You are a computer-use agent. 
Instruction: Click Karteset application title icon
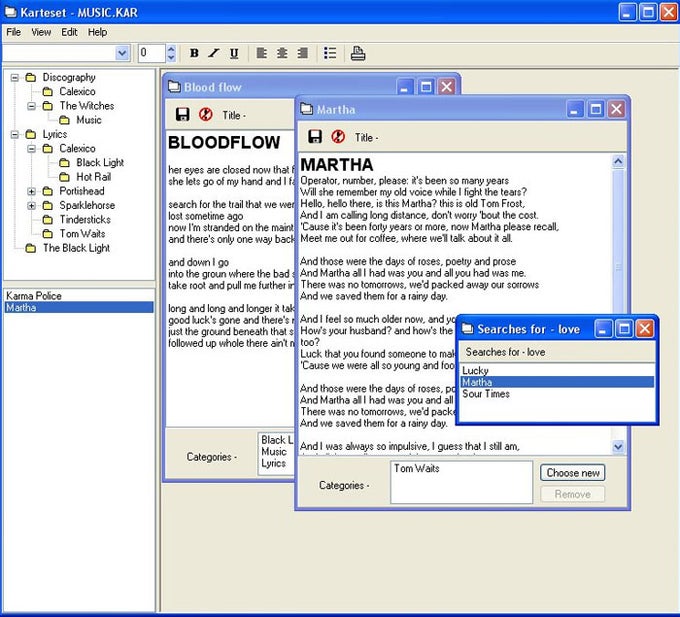pos(11,12)
